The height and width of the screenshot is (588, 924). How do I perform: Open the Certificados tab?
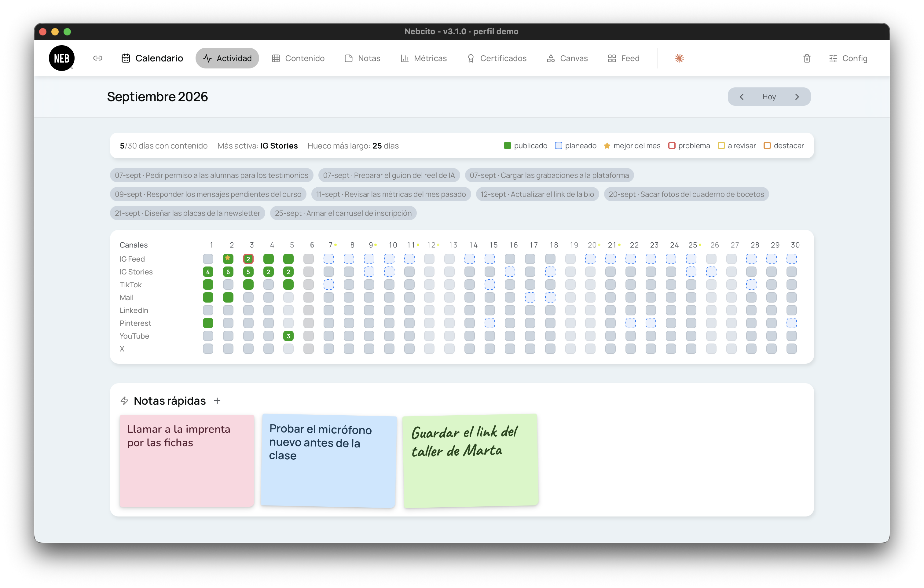(x=497, y=58)
